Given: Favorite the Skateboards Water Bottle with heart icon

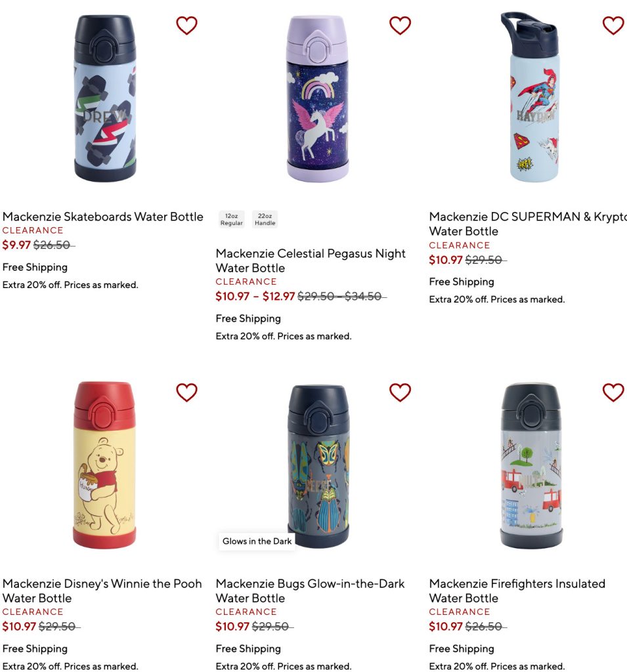Looking at the screenshot, I should (186, 26).
